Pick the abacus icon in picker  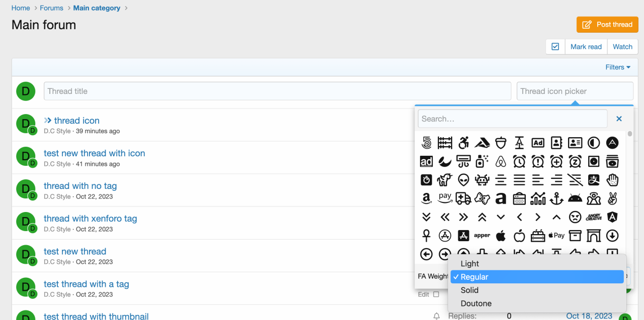[445, 143]
